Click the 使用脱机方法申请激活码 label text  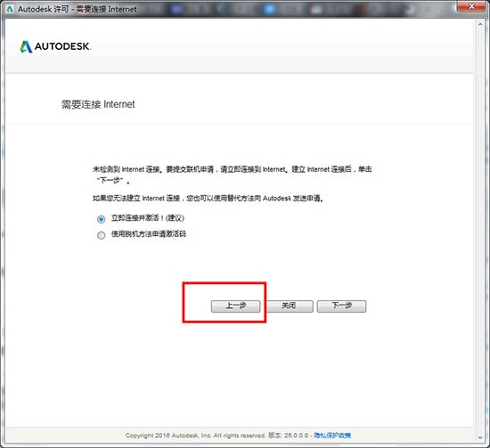(149, 234)
